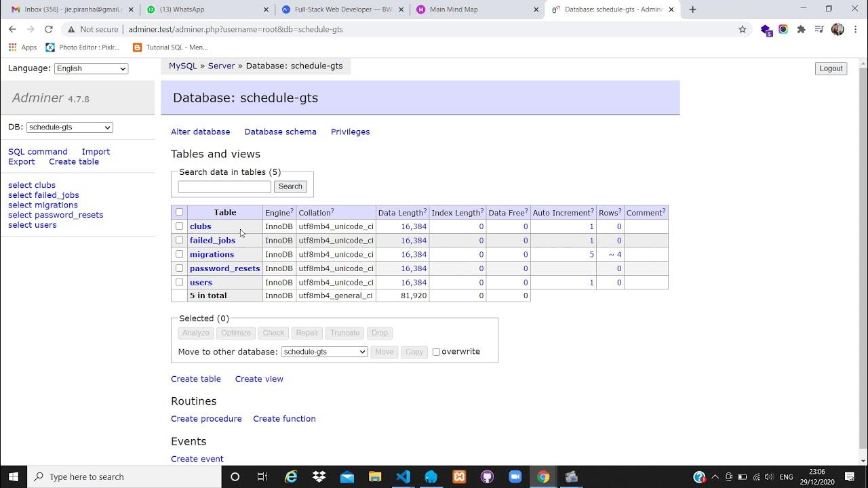This screenshot has height=488, width=868.
Task: Click the MySQL breadcrumb link
Action: (x=183, y=66)
